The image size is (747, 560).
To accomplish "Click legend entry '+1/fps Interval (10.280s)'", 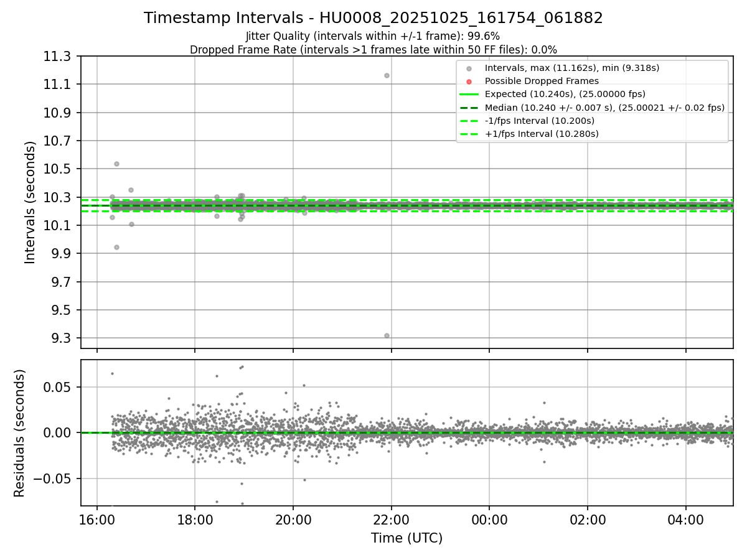I will (x=542, y=134).
